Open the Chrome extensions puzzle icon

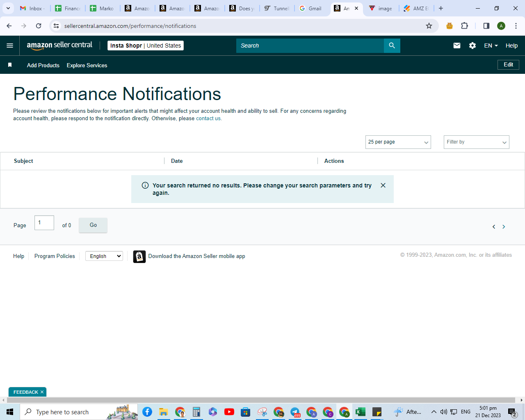464,26
